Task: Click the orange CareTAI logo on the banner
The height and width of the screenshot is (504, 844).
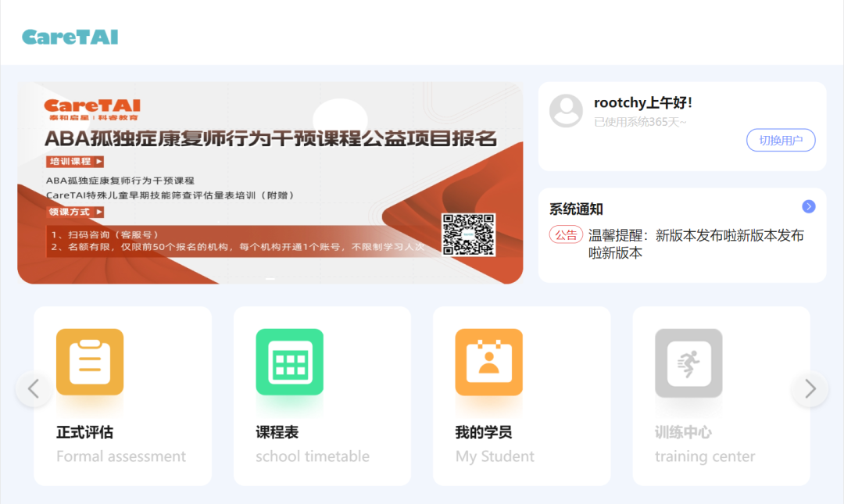Action: tap(92, 109)
